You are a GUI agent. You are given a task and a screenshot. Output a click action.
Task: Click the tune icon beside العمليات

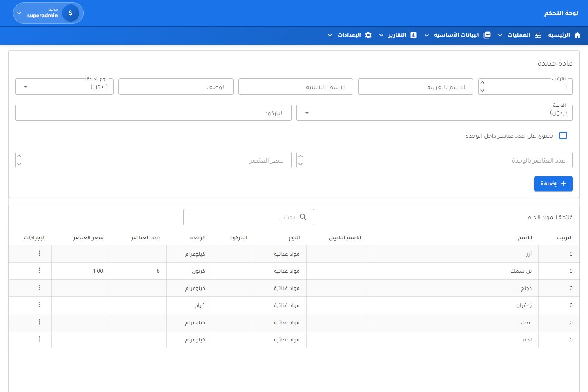538,35
